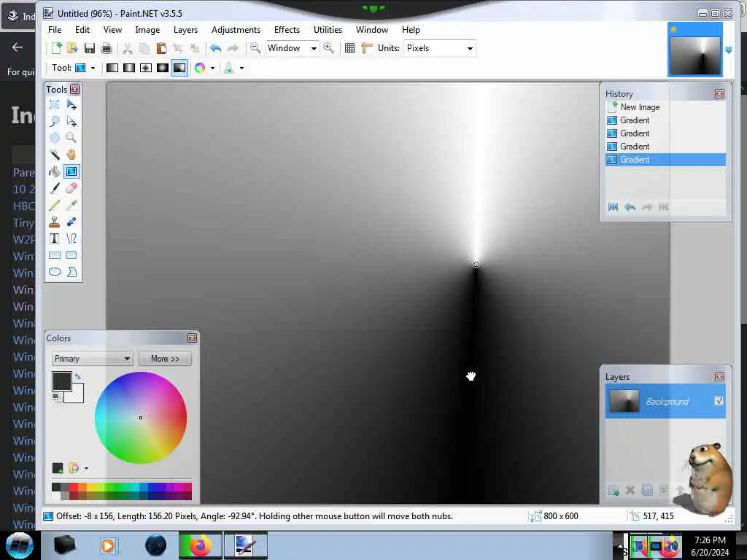Select the Move Selected Pixels tool
The image size is (747, 560).
[71, 104]
